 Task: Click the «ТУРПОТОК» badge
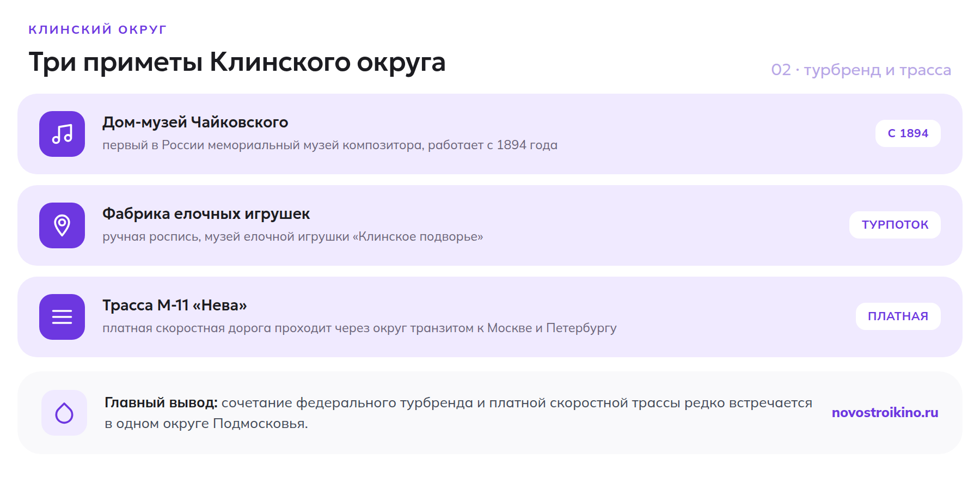point(895,225)
